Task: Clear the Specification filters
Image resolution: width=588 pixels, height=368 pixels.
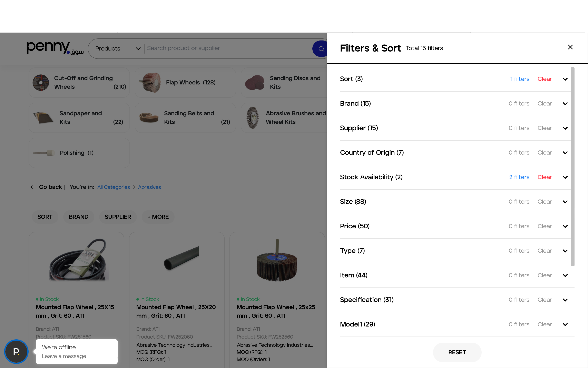Action: point(545,300)
